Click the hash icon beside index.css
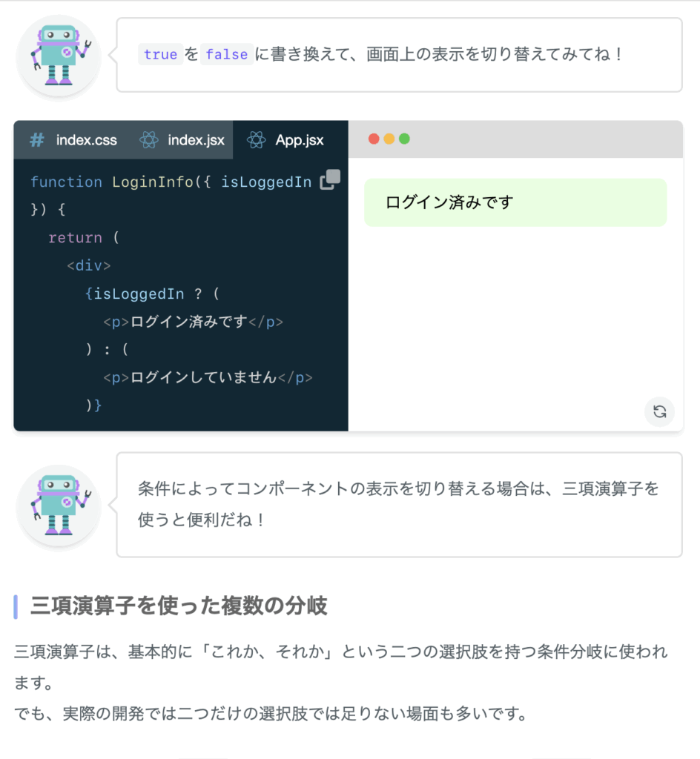The image size is (700, 759). (x=37, y=140)
